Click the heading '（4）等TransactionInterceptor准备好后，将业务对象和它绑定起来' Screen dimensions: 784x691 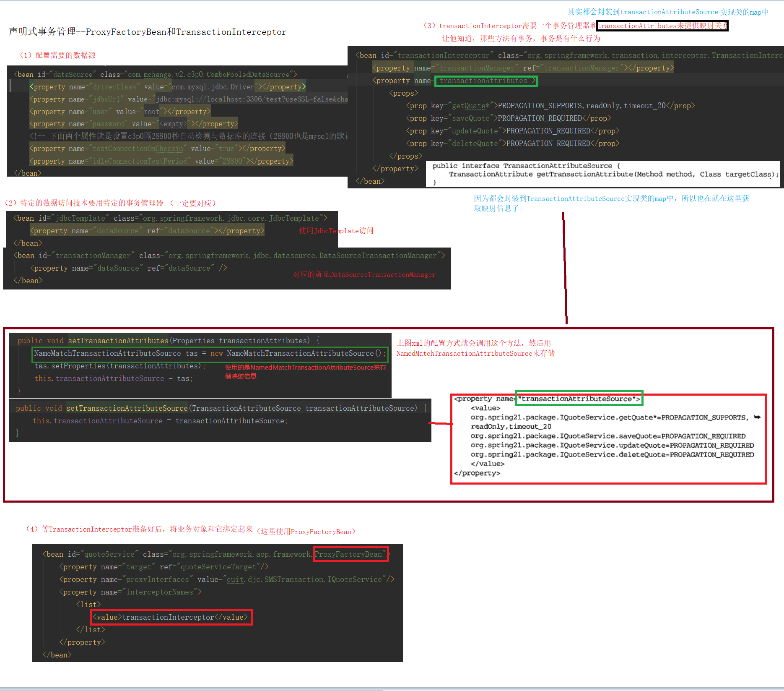[139, 529]
